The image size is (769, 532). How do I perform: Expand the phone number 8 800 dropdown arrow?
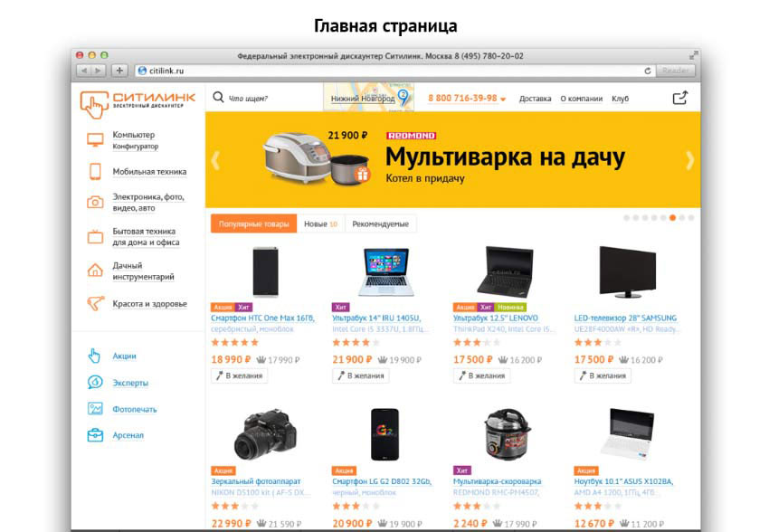(x=503, y=99)
